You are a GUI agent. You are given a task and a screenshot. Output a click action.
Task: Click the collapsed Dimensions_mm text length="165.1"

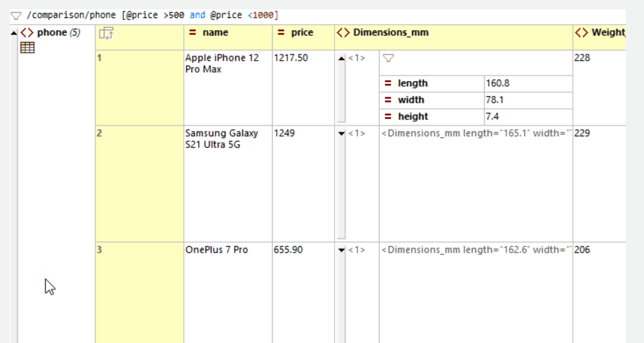pos(476,133)
